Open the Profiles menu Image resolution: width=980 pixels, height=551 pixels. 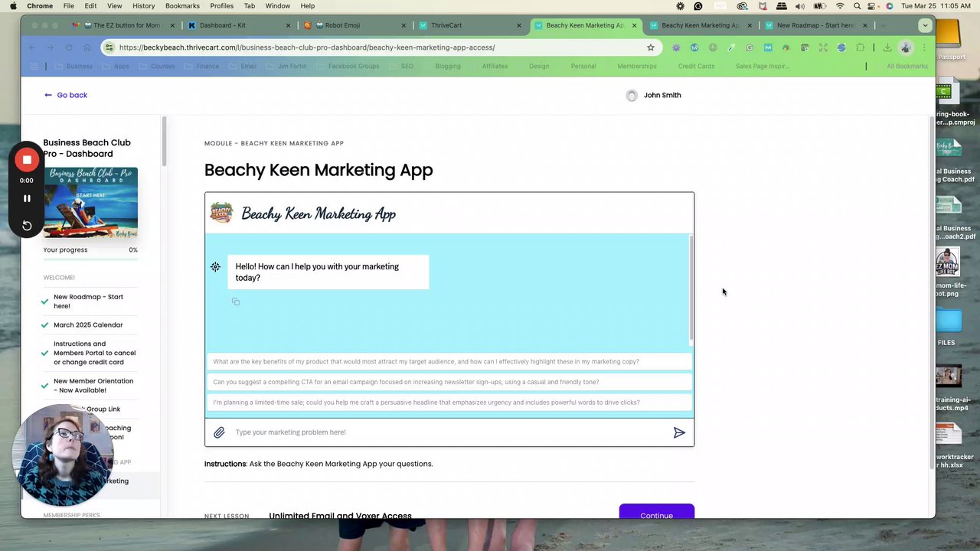click(x=221, y=5)
